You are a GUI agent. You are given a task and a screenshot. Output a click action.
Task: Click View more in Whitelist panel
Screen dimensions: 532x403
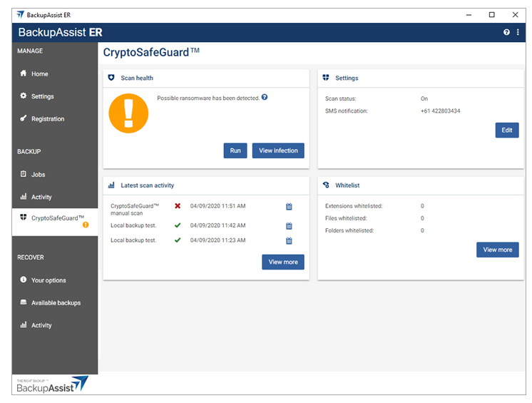(497, 250)
